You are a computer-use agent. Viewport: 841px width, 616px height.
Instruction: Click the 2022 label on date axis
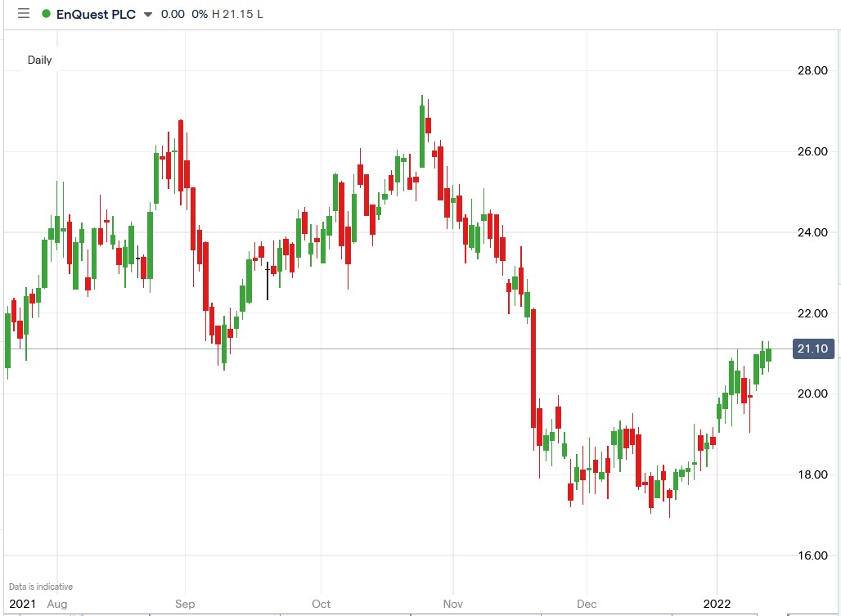click(x=717, y=604)
